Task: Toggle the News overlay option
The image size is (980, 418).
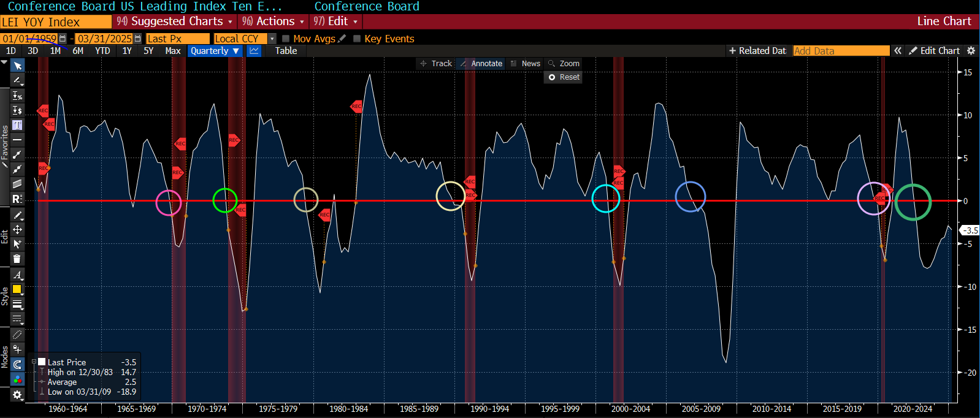Action: point(525,63)
